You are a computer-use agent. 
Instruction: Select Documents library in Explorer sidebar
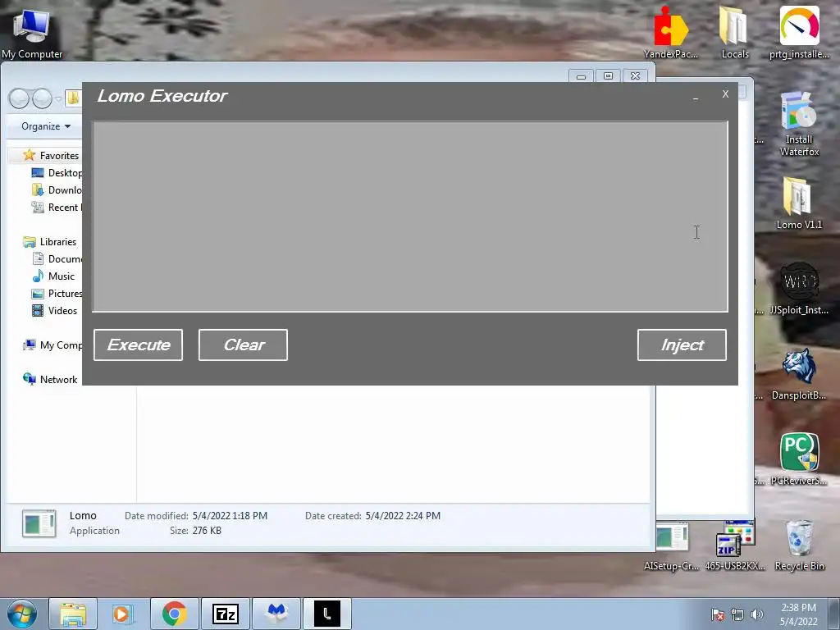[x=57, y=258]
